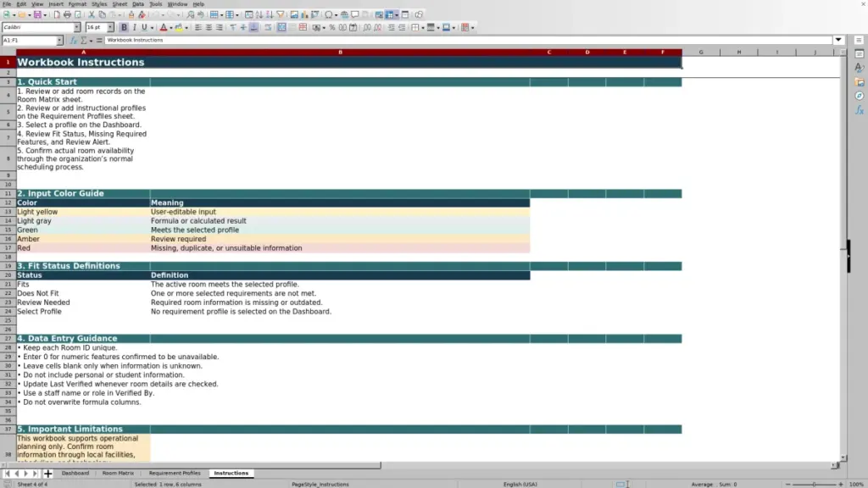Image resolution: width=868 pixels, height=488 pixels.
Task: Open the File menu
Action: [7, 4]
